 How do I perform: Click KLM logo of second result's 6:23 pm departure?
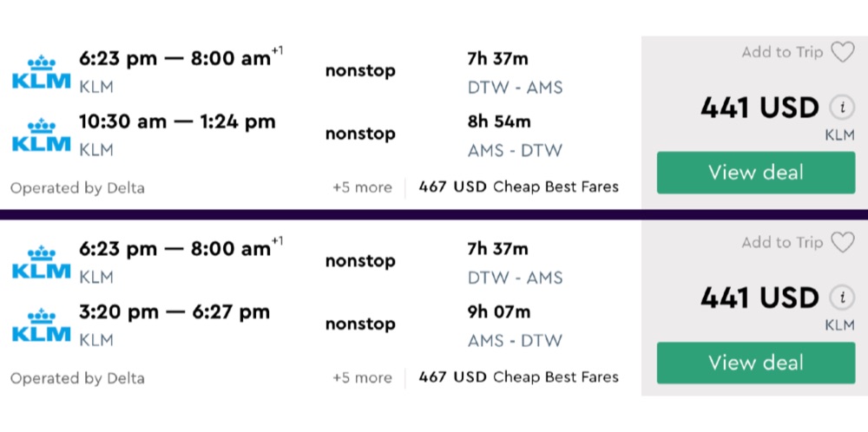[41, 261]
